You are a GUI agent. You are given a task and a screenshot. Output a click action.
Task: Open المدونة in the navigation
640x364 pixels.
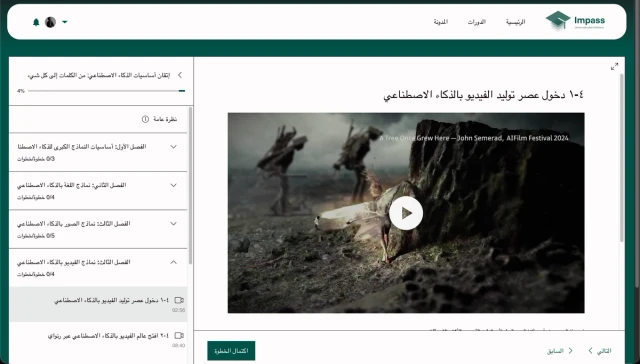tap(440, 22)
